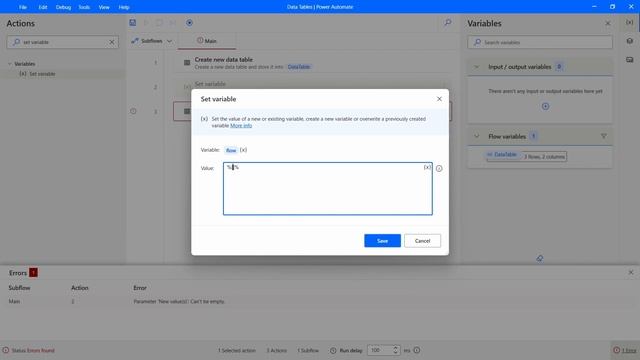The width and height of the screenshot is (640, 360).
Task: Open the Debug menu
Action: pyautogui.click(x=63, y=7)
